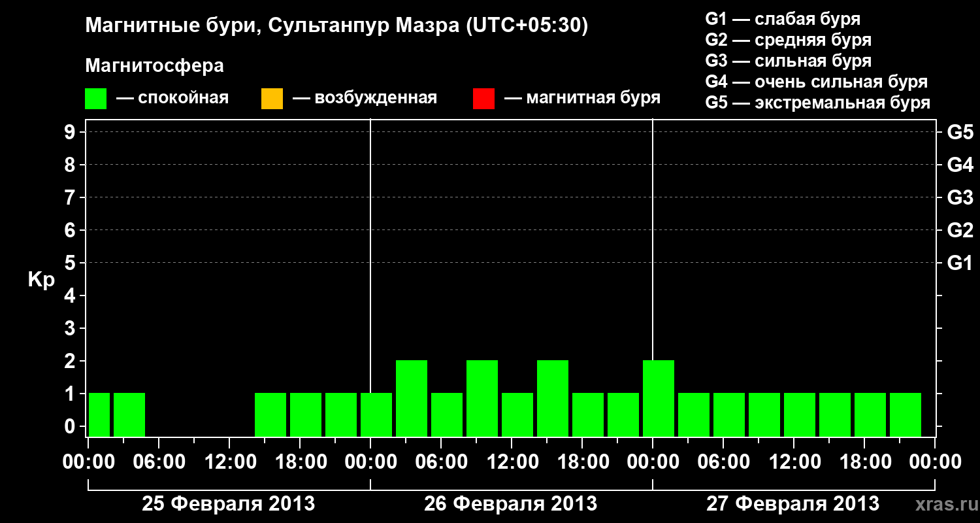Click the '06:00' tick label on 27 February
The image size is (980, 523).
723,462
